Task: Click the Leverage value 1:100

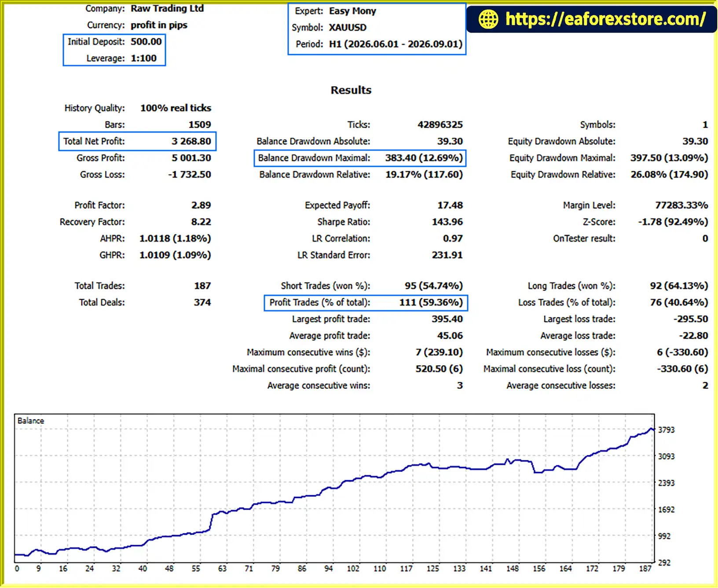Action: pos(143,58)
